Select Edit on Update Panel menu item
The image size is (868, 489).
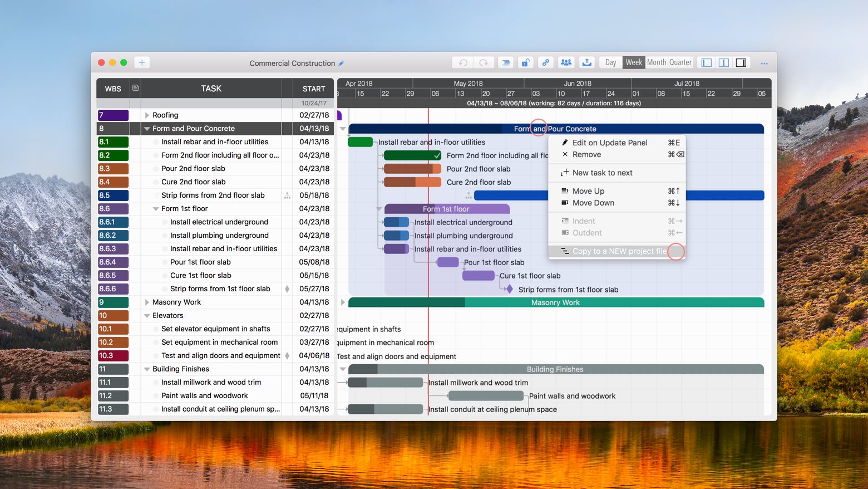609,143
